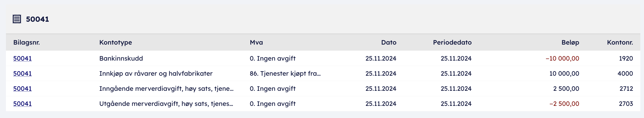Select the Bankinnskudd account type cell
The image size is (644, 118).
(x=121, y=59)
